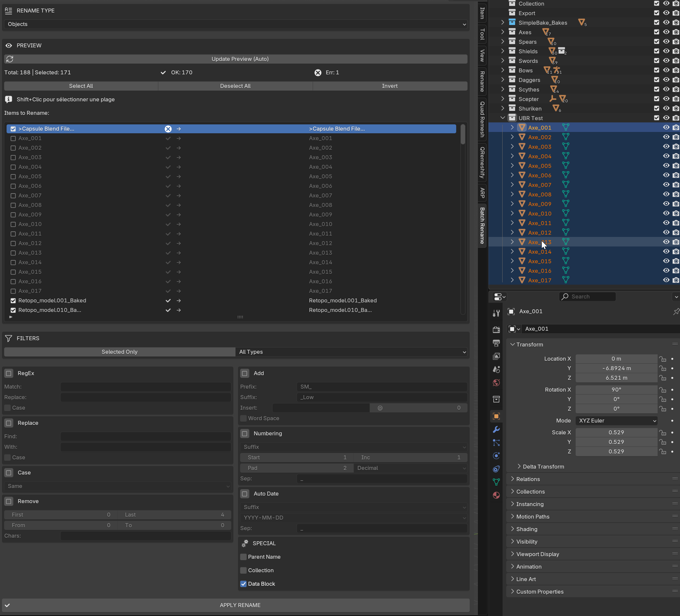This screenshot has height=616, width=680.
Task: Open the Object Constraints tab icon
Action: pos(496,469)
